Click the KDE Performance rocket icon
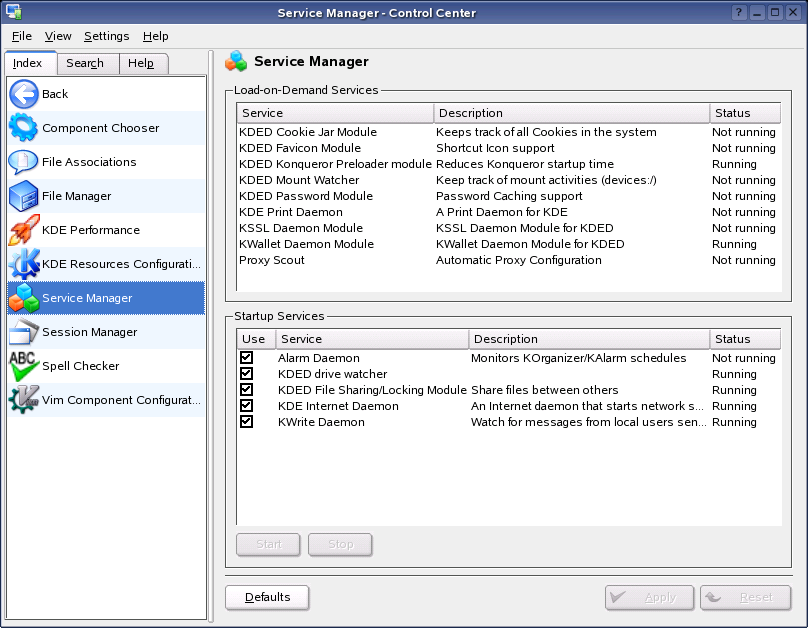Image resolution: width=808 pixels, height=628 pixels. click(x=24, y=230)
